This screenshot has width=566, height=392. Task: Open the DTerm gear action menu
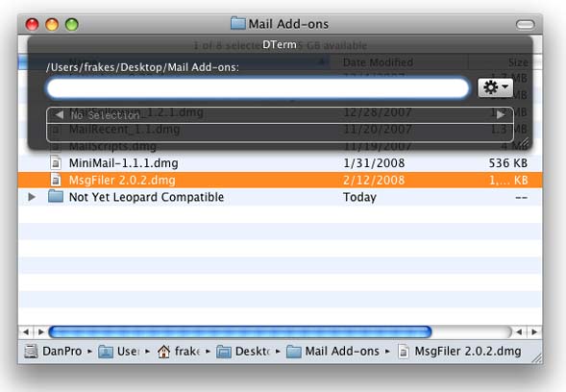pyautogui.click(x=495, y=87)
